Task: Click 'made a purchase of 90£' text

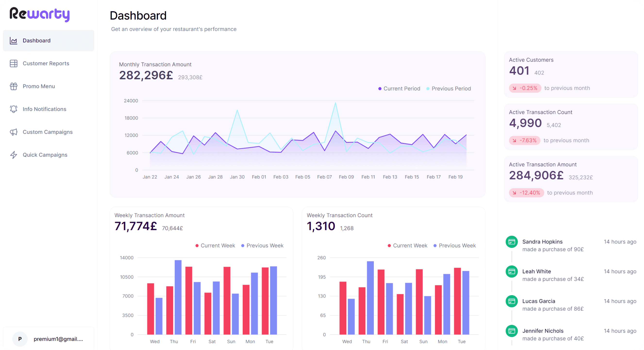Action: 553,250
